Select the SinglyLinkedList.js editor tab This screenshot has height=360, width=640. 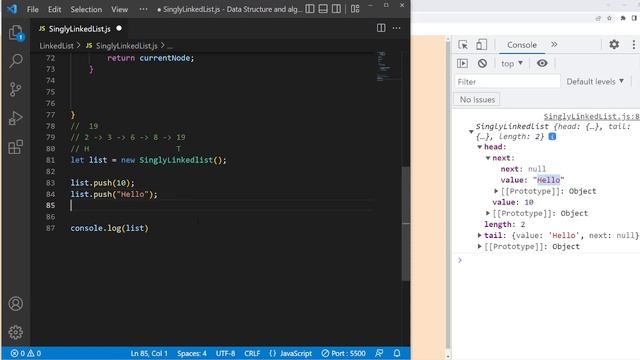(80, 29)
